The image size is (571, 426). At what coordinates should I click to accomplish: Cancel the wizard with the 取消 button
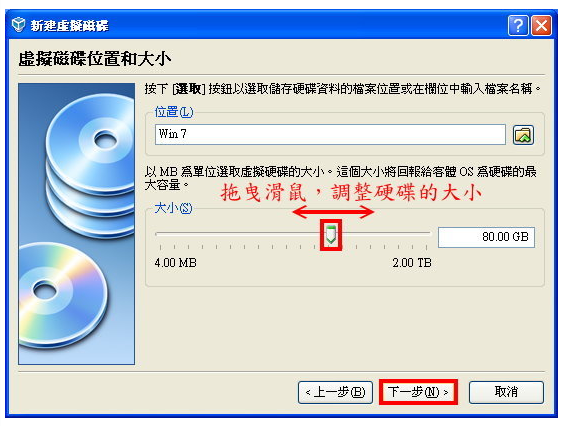(506, 392)
